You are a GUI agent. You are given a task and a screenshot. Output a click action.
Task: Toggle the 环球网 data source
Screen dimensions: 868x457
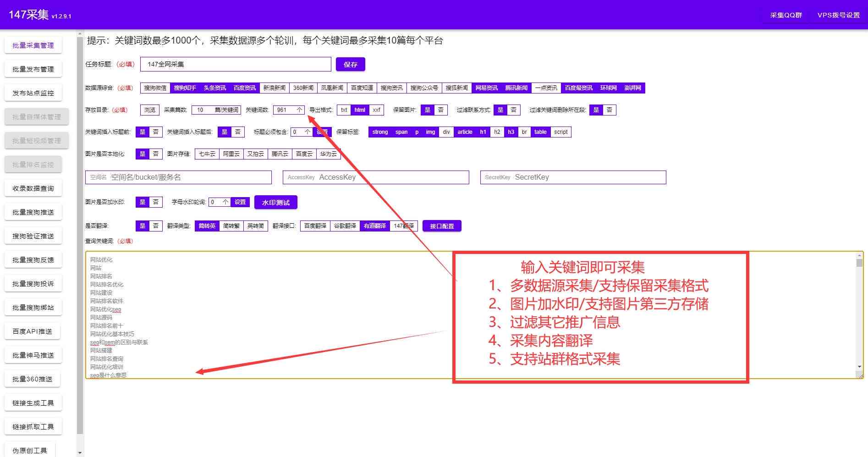(609, 88)
